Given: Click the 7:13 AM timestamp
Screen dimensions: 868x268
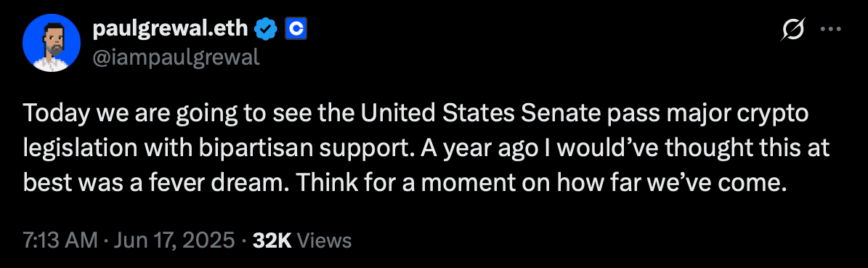Looking at the screenshot, I should coord(60,240).
